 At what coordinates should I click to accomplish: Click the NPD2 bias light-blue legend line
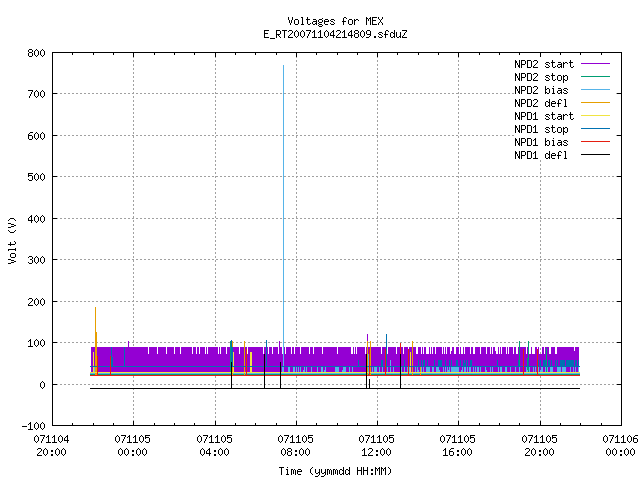tap(595, 90)
